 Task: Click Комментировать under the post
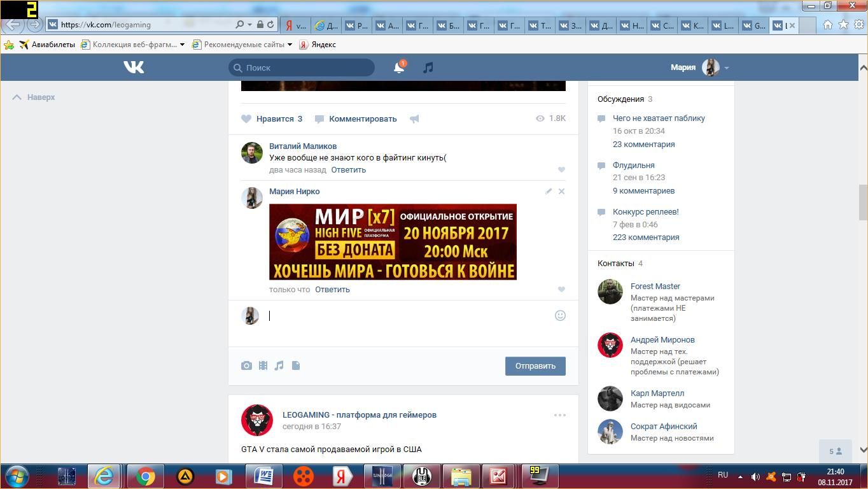(356, 119)
